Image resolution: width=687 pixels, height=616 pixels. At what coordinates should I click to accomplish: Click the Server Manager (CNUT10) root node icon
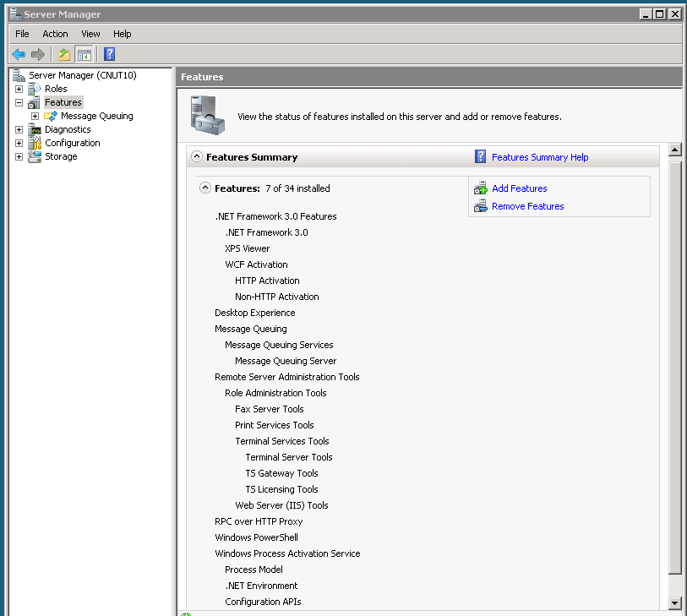[19, 75]
